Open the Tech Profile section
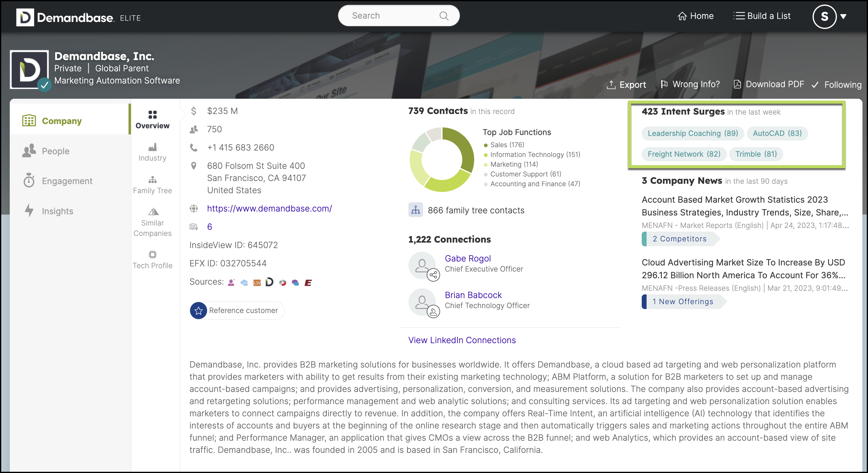 coord(152,260)
